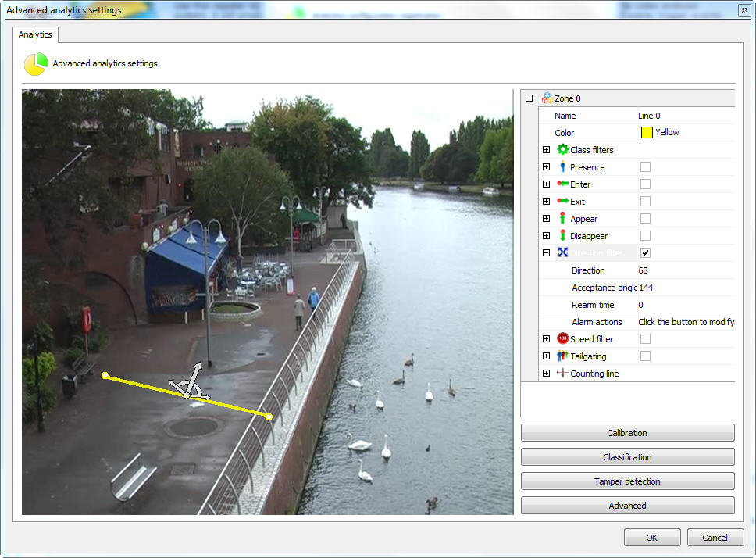Click the Enter arrow icon

562,184
